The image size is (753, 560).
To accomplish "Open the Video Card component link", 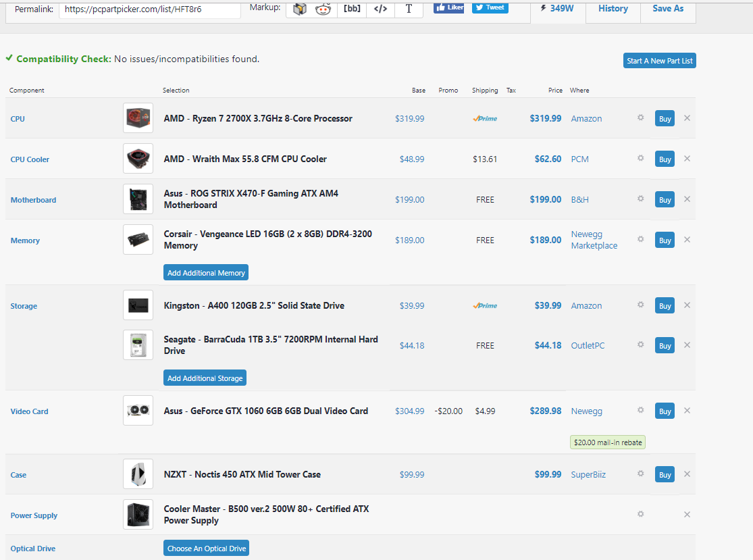I will pyautogui.click(x=29, y=411).
